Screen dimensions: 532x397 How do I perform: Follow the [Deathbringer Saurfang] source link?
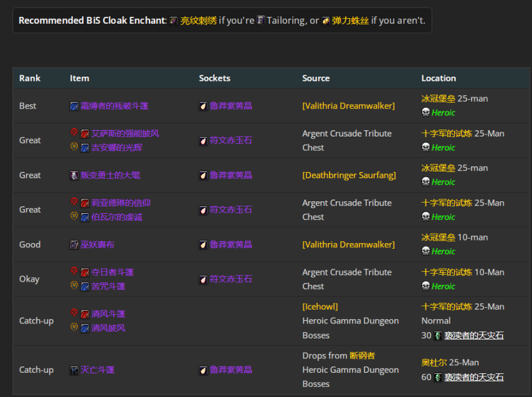click(x=349, y=175)
